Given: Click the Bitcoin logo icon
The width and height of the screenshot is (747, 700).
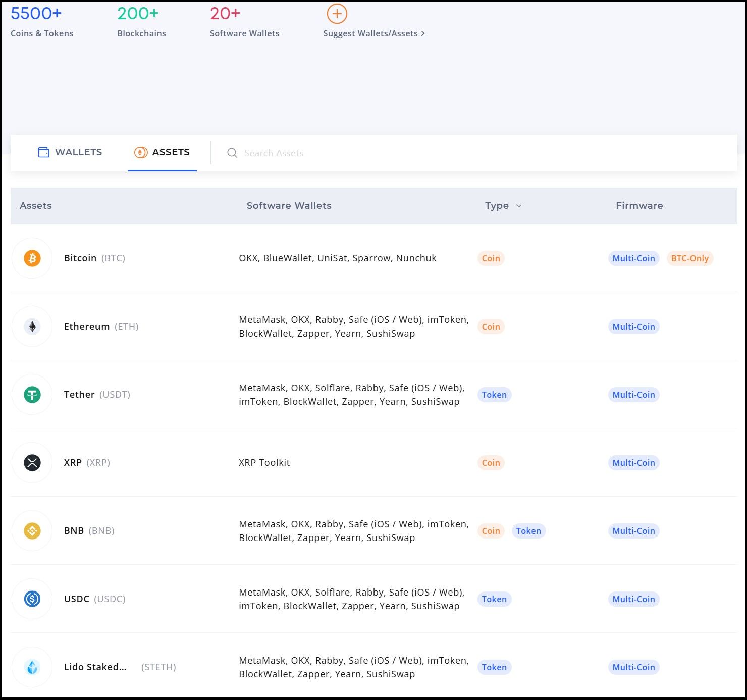Looking at the screenshot, I should (32, 258).
